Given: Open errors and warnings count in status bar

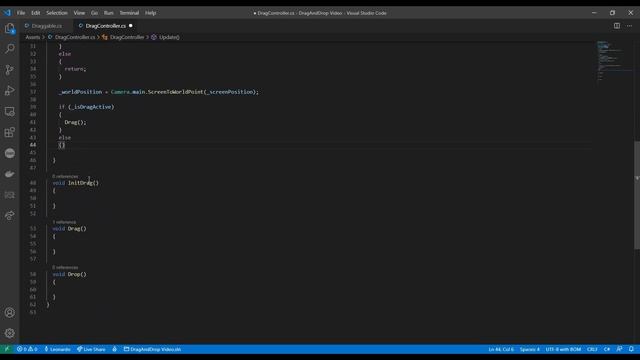Looking at the screenshot, I should point(27,349).
